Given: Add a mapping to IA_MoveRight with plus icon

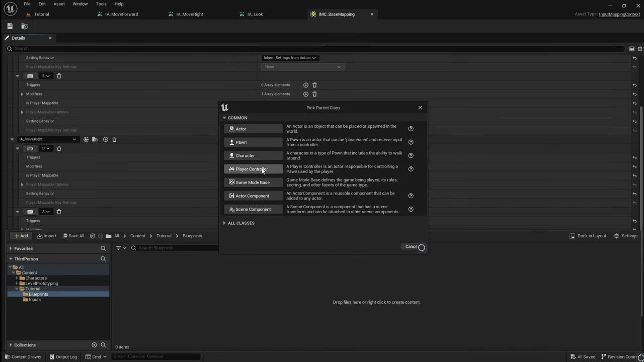Looking at the screenshot, I should 106,139.
